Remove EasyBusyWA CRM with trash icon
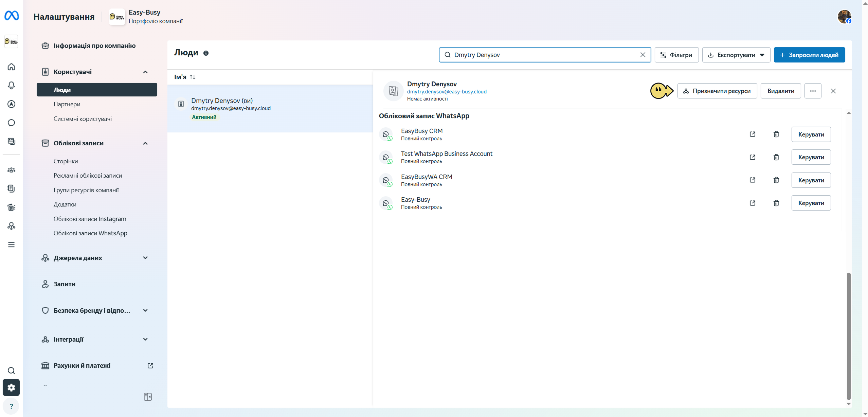The image size is (868, 417). [776, 180]
